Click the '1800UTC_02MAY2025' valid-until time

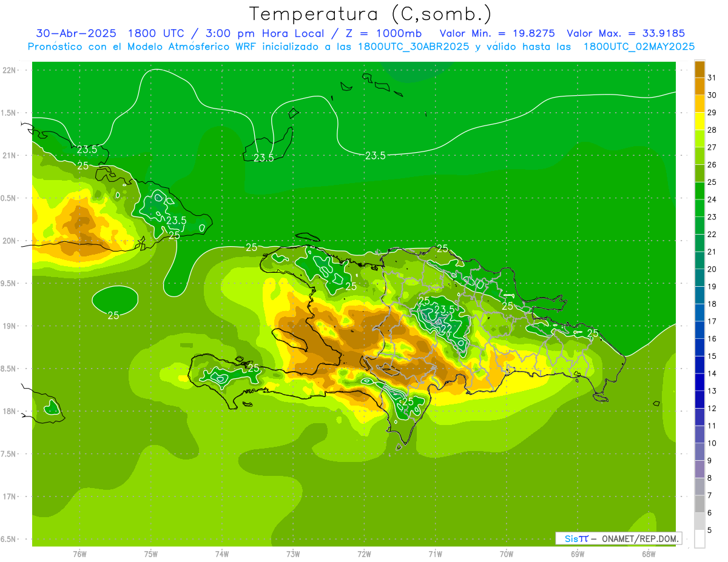pos(639,47)
